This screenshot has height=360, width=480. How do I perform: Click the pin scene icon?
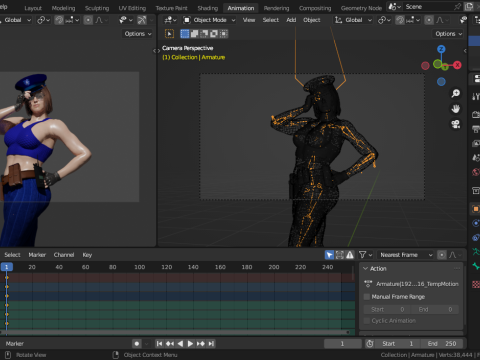(x=457, y=7)
